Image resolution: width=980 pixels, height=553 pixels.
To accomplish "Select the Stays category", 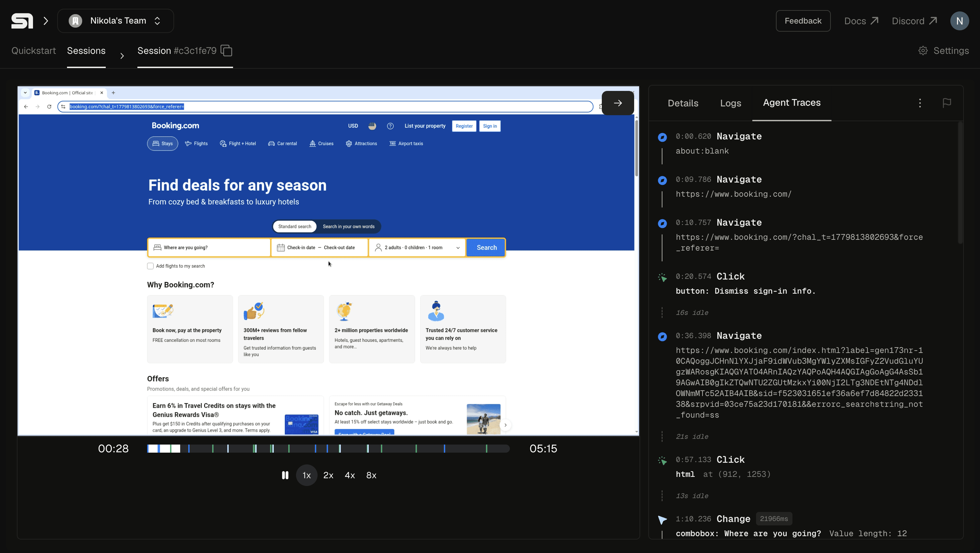I will point(162,143).
